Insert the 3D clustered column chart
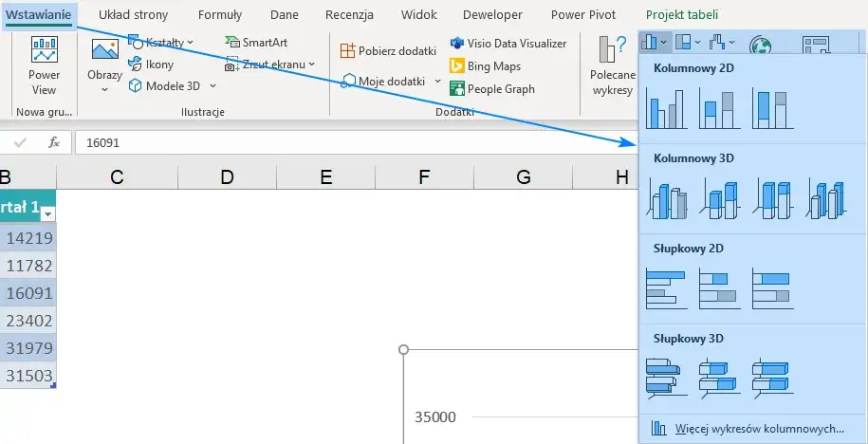Image resolution: width=868 pixels, height=444 pixels. click(666, 198)
